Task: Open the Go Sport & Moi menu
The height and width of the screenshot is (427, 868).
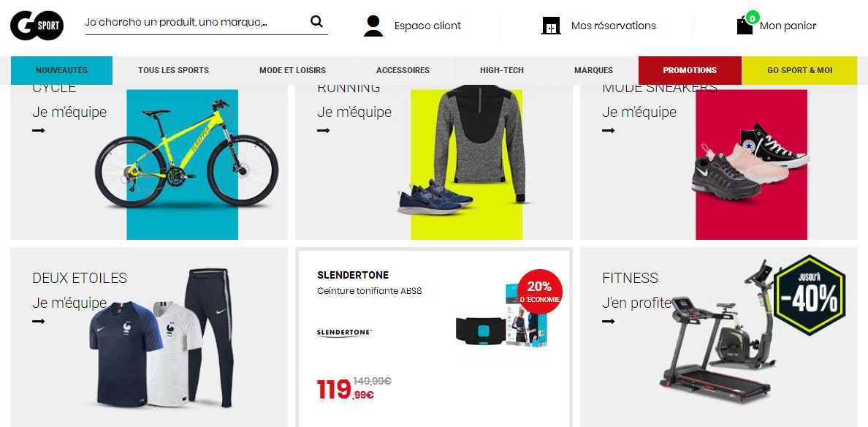Action: coord(799,70)
